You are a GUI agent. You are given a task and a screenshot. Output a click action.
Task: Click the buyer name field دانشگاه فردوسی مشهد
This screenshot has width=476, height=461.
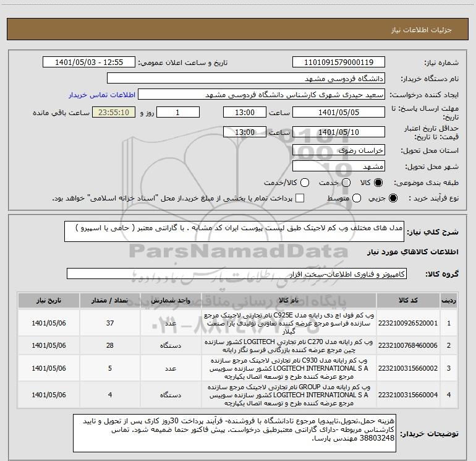[246, 78]
